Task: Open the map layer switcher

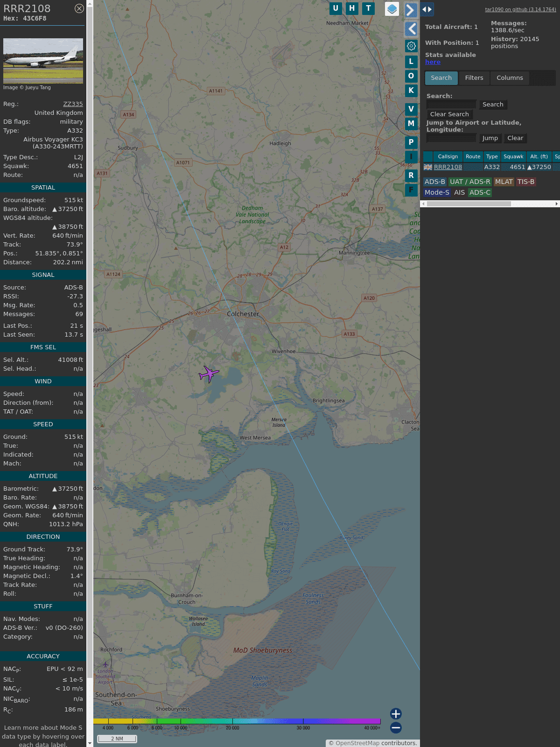Action: click(392, 8)
